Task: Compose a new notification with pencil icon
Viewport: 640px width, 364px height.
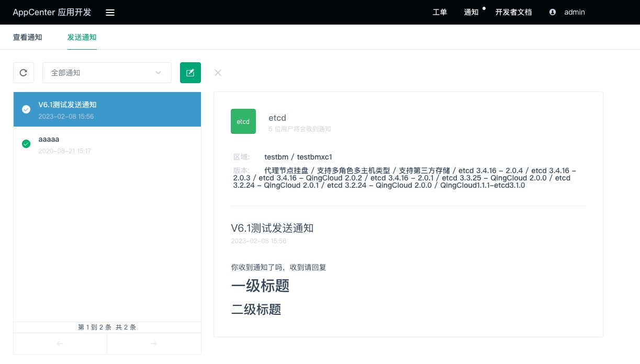Action: point(190,73)
